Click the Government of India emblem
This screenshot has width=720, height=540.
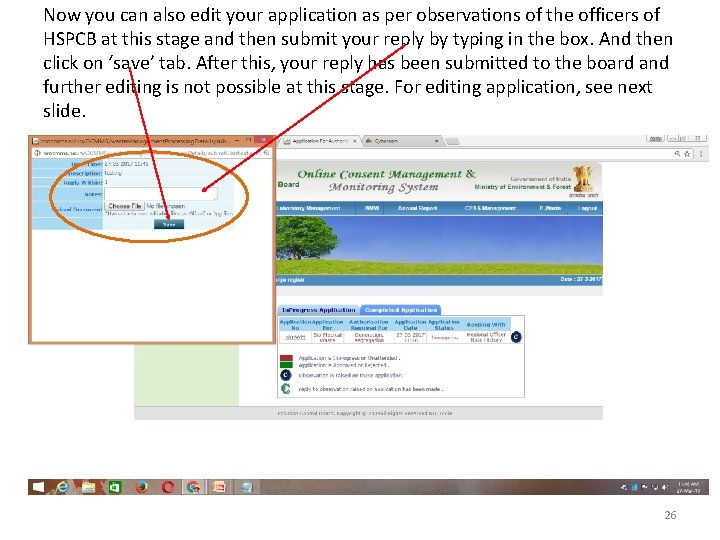[582, 180]
